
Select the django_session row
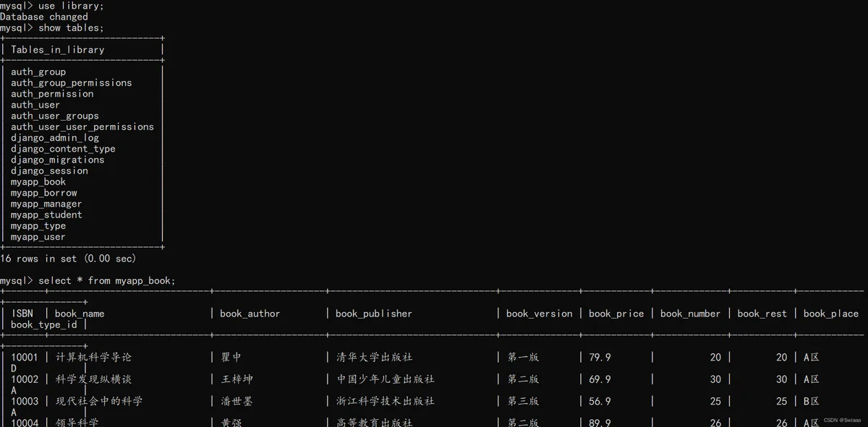(49, 171)
